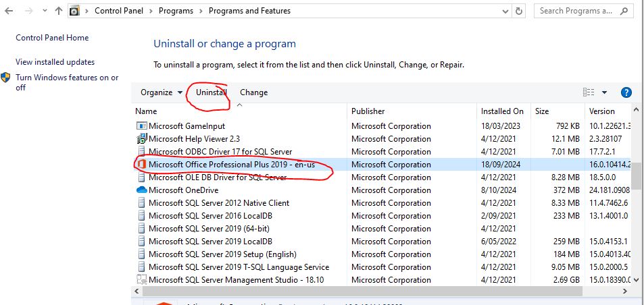Select Microsoft Help Viewer 2.3 icon

tap(142, 139)
